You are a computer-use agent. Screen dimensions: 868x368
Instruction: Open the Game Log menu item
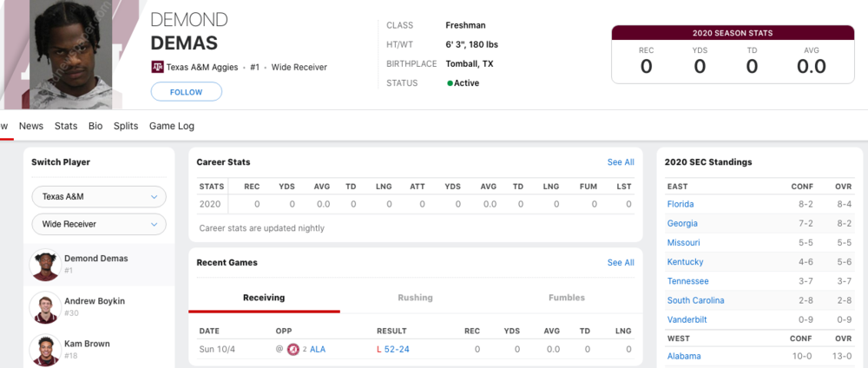(x=172, y=126)
